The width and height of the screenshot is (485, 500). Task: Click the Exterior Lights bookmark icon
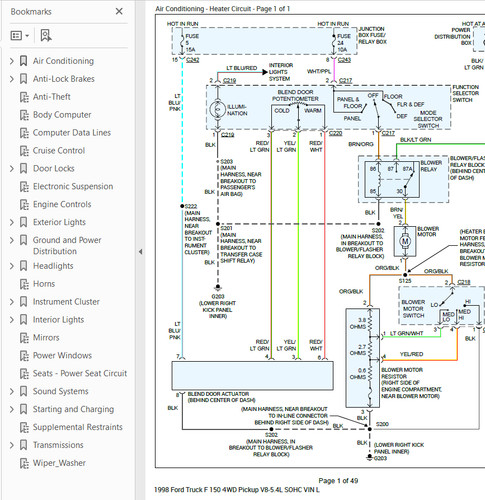pos(23,222)
